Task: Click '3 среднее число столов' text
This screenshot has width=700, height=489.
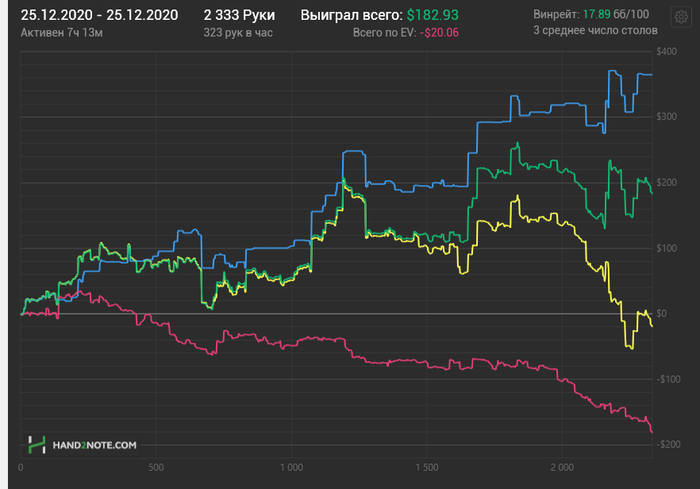Action: pos(595,30)
